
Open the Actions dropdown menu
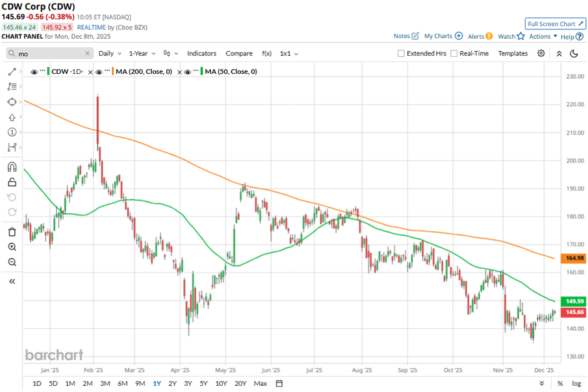point(543,36)
